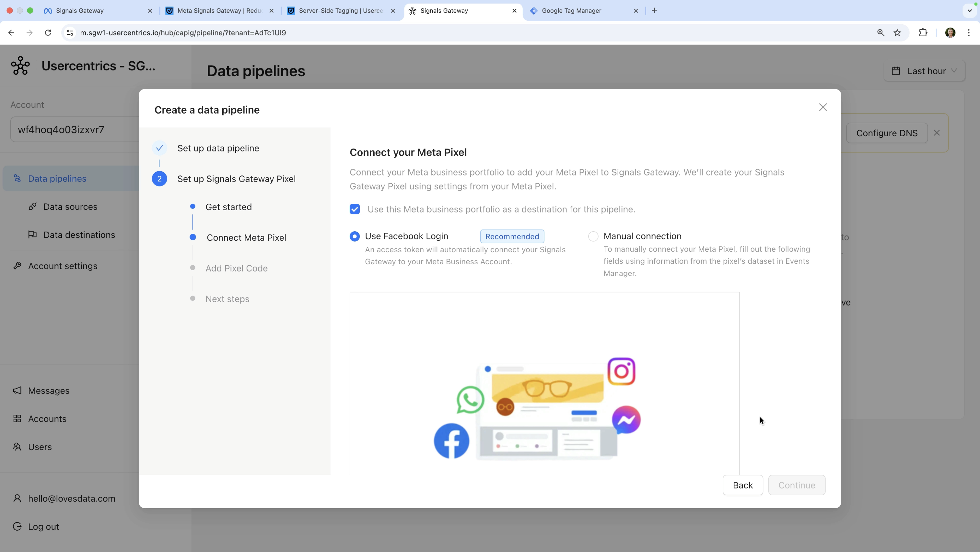This screenshot has width=980, height=552.
Task: Select the Manual connection radio option
Action: (x=593, y=236)
